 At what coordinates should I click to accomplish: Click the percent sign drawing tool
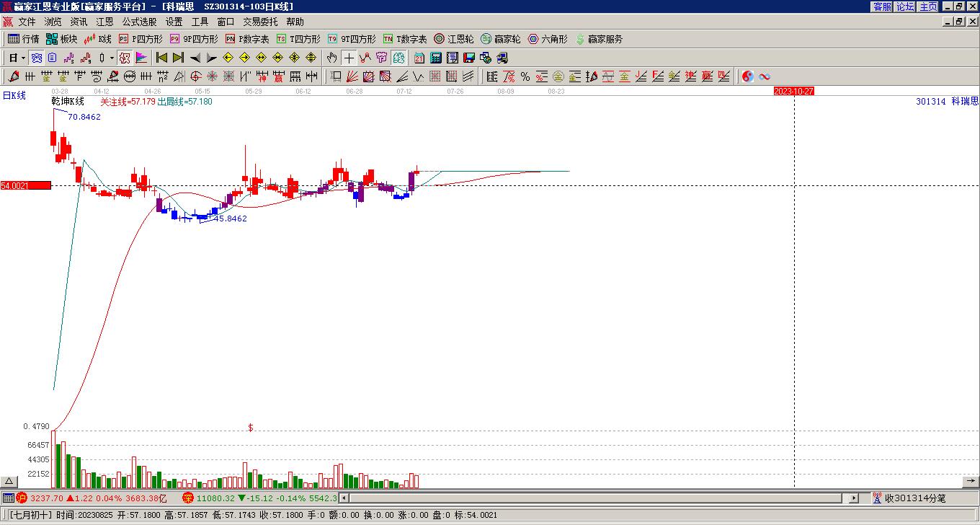[x=525, y=76]
